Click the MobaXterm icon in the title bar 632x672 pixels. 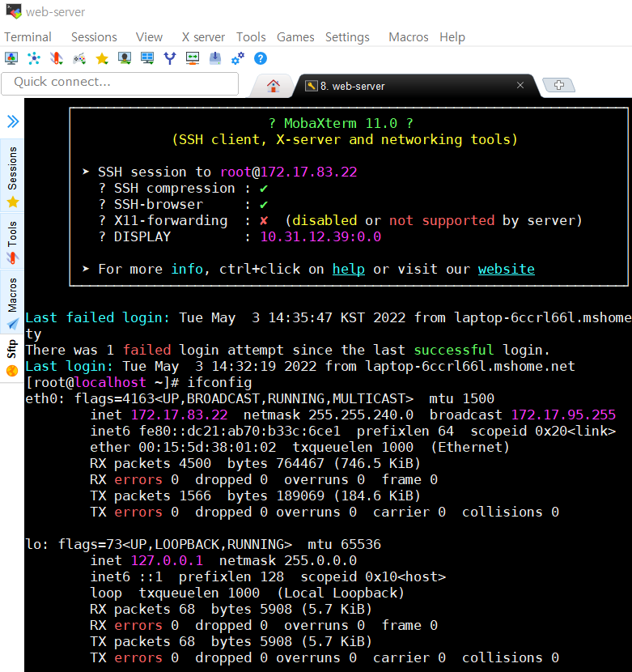(14, 11)
